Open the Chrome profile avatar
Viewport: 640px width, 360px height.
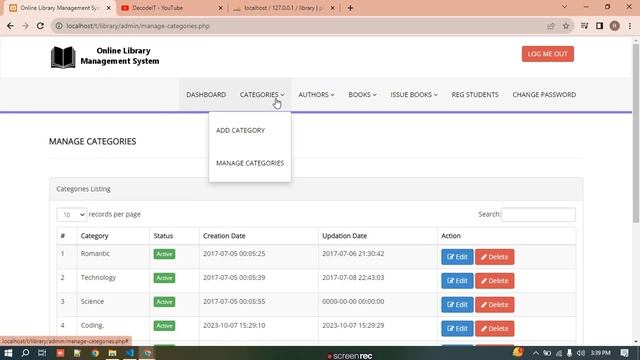point(615,26)
